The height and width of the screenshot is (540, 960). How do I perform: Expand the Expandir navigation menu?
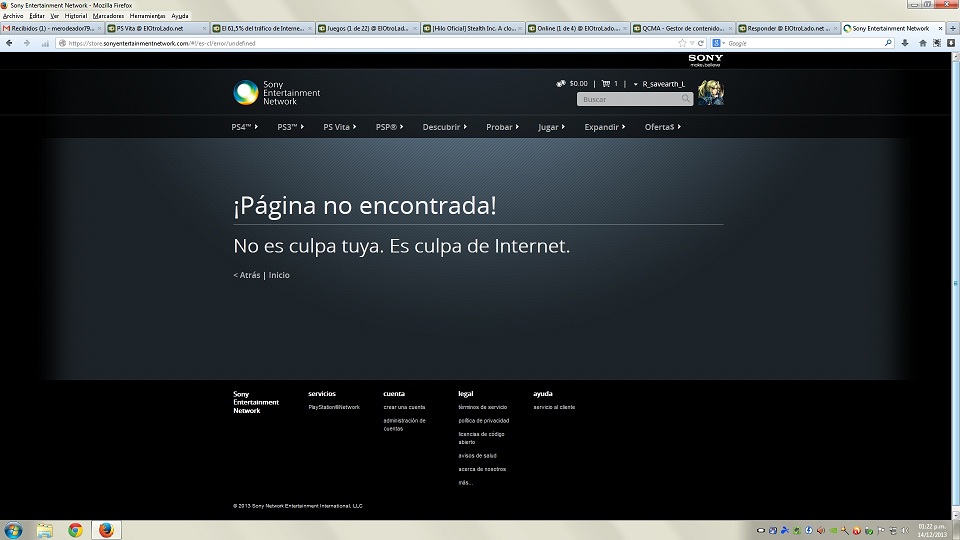[604, 127]
